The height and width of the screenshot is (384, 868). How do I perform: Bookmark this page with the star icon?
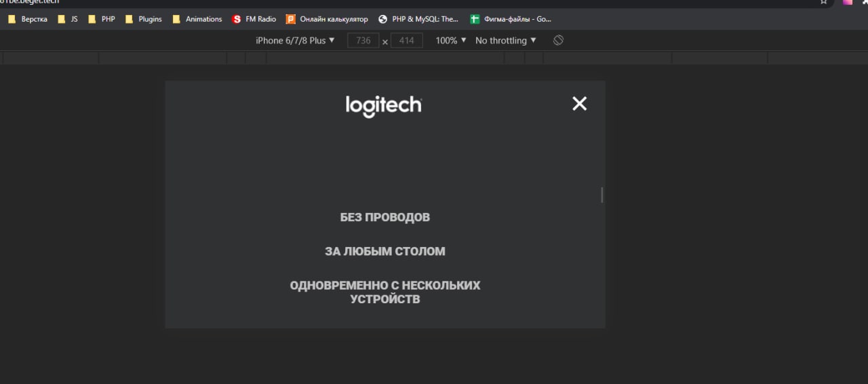823,2
